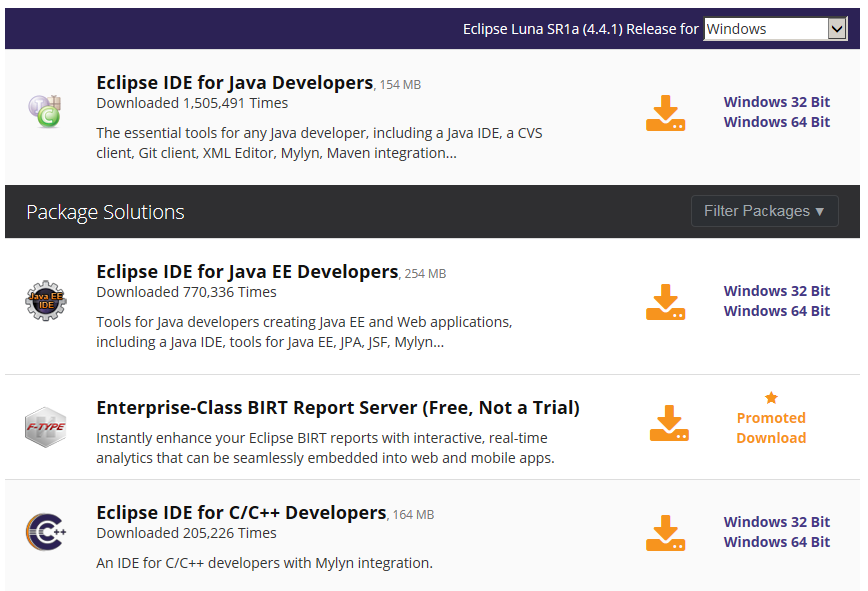Viewport: 868px width, 591px height.
Task: Open the Windows platform dropdown
Action: [776, 29]
